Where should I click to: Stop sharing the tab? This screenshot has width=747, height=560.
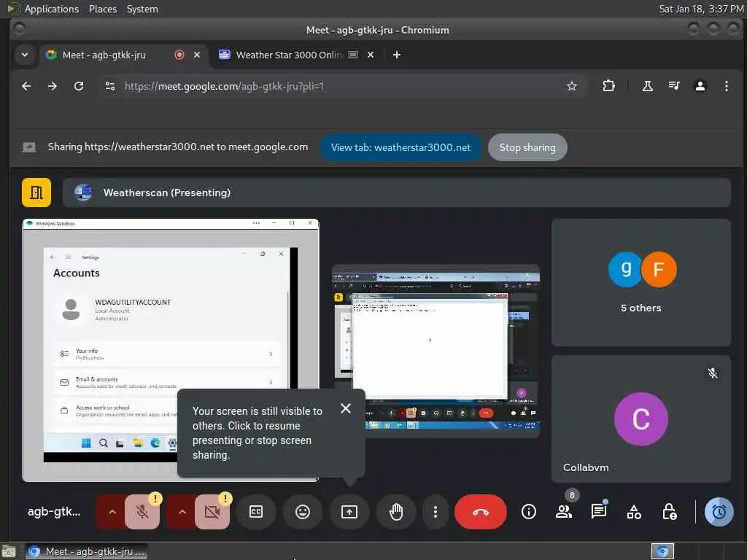(x=527, y=147)
